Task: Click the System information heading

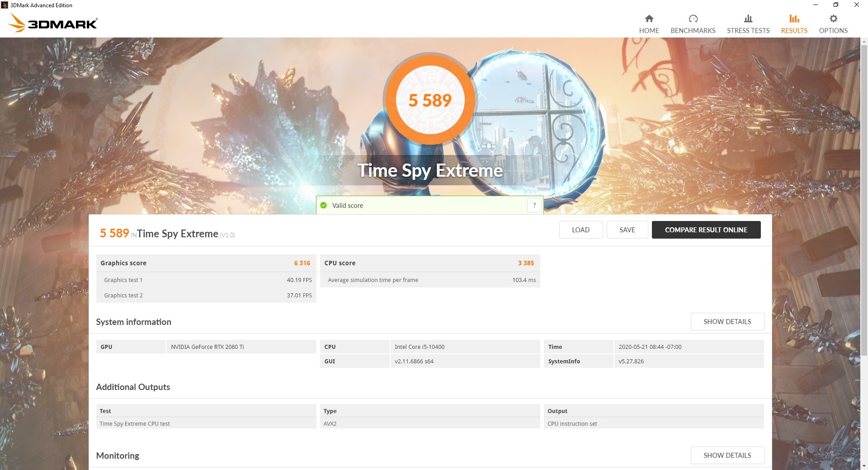Action: [133, 322]
